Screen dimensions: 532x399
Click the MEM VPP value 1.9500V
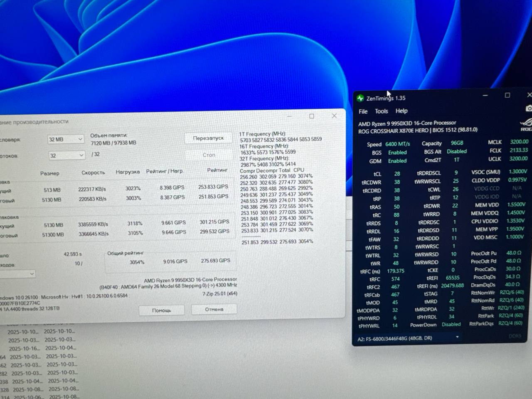coord(515,229)
